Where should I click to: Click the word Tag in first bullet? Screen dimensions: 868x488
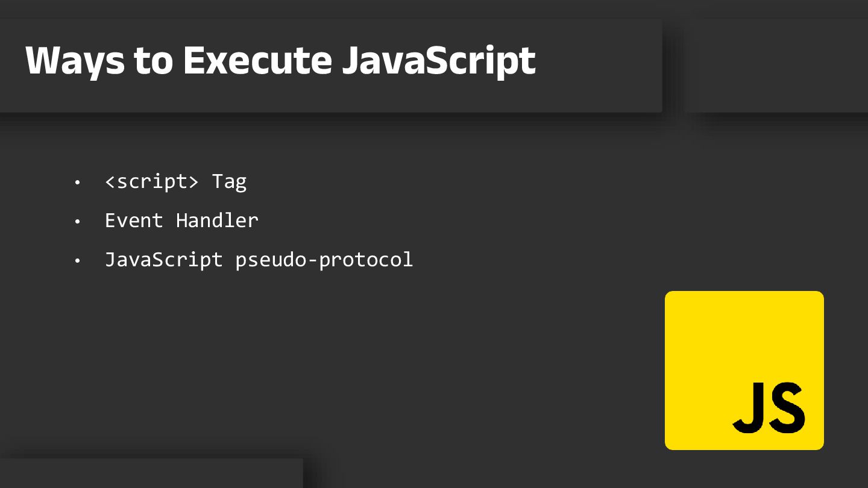pyautogui.click(x=229, y=182)
